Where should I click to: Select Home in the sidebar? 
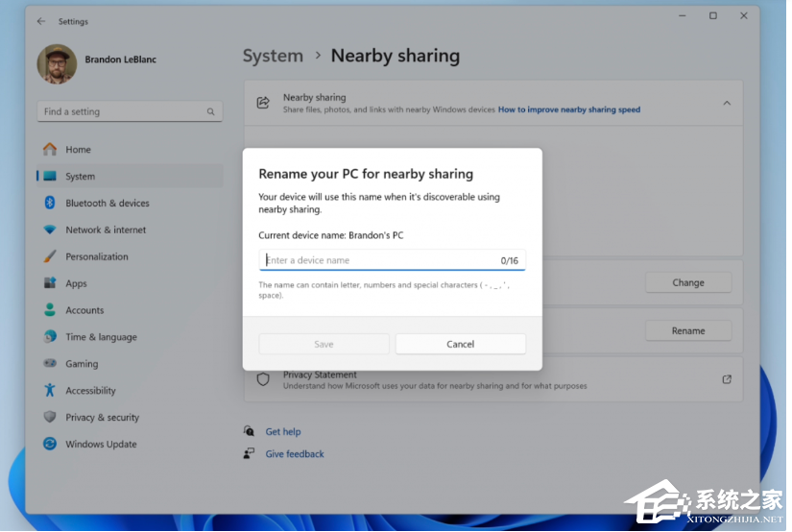coord(78,150)
